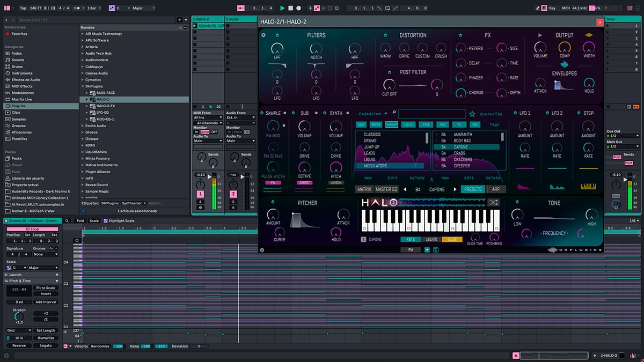The image size is (644, 362).
Task: Click the Overwrite preset button
Action: coord(491,114)
